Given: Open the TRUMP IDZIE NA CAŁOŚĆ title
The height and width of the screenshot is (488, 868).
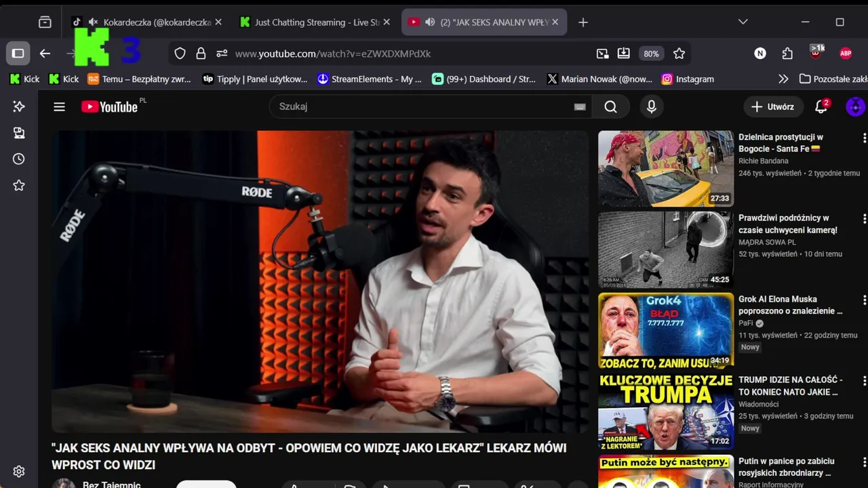Looking at the screenshot, I should 791,386.
